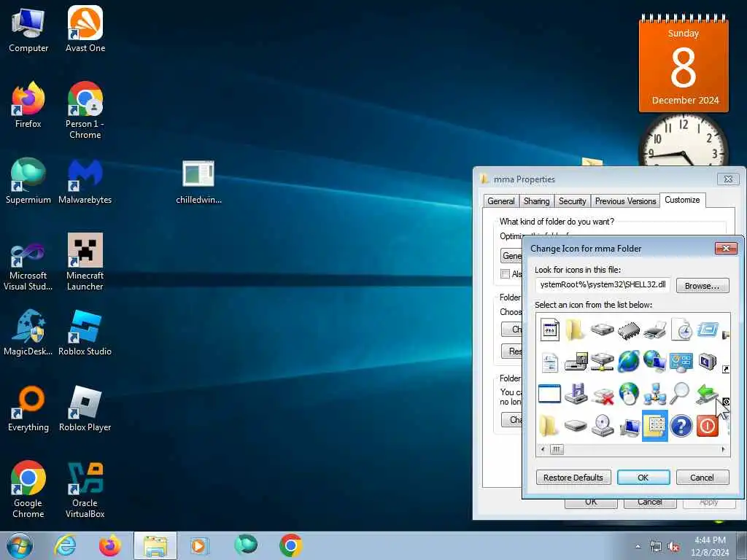
Task: Select the Customize tab
Action: coord(682,200)
